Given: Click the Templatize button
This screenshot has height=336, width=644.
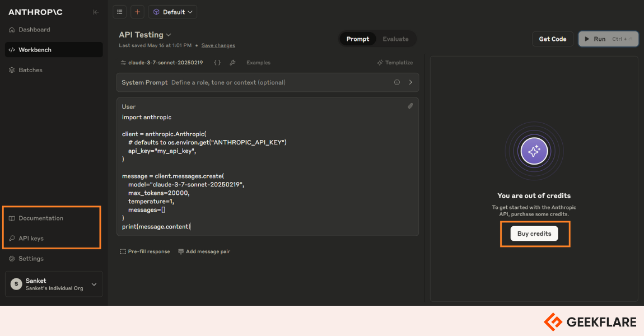Looking at the screenshot, I should (x=395, y=62).
